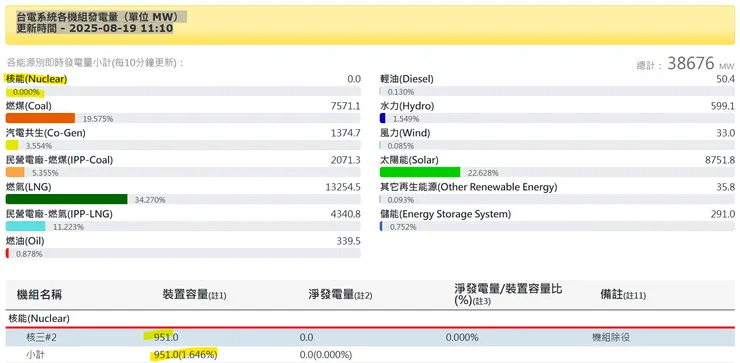Select the 燃油(Oil) label

coord(25,241)
